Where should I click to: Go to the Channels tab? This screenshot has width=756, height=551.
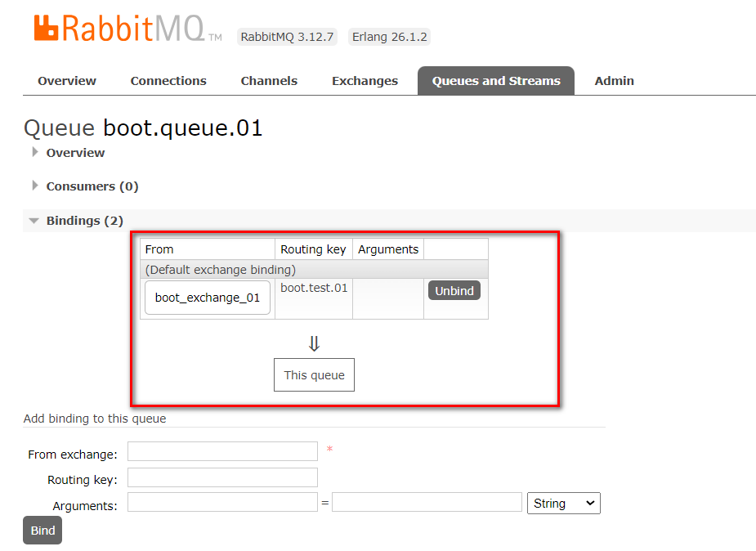point(269,81)
